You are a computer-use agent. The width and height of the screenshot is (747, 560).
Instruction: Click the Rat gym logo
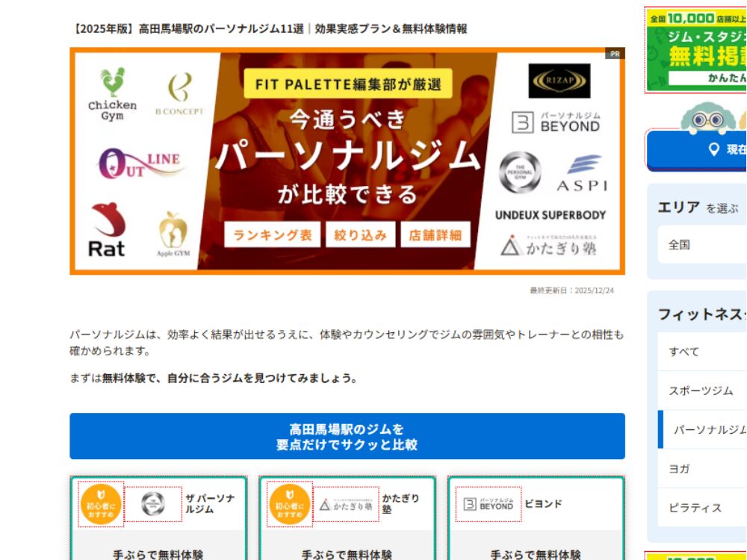point(108,230)
